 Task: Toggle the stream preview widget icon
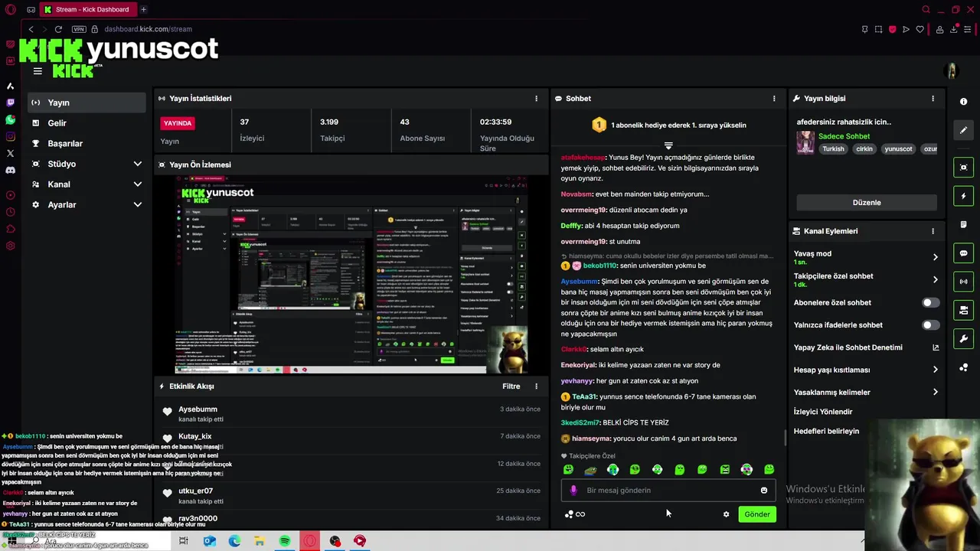coord(963,168)
